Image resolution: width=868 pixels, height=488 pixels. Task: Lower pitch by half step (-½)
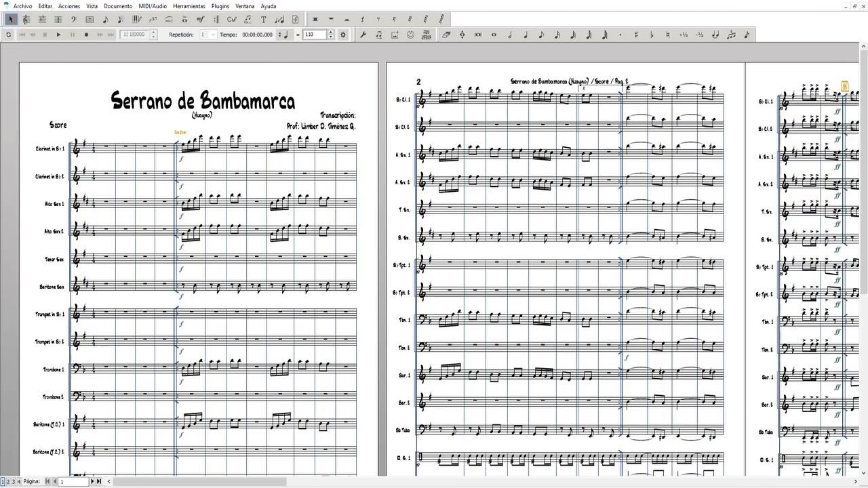[699, 35]
